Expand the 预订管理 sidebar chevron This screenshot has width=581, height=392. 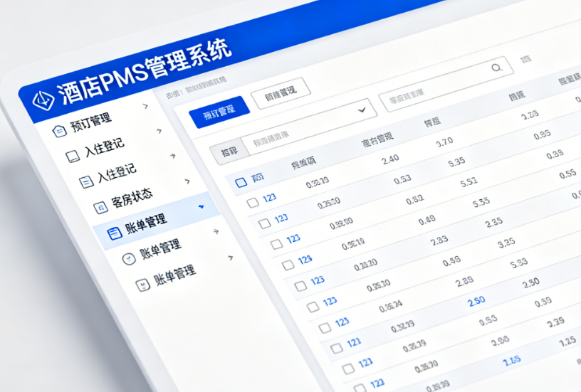point(146,106)
